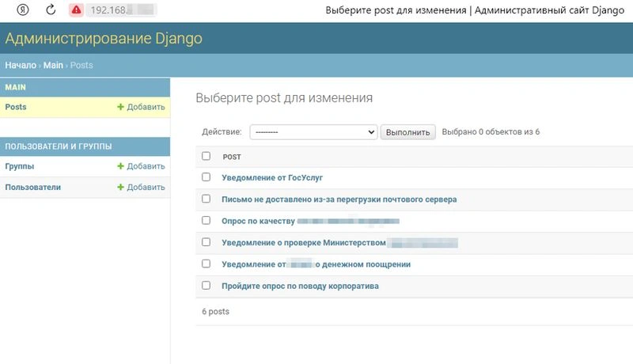Open post Уведомление о денежном поощрении
633x364 pixels.
316,264
